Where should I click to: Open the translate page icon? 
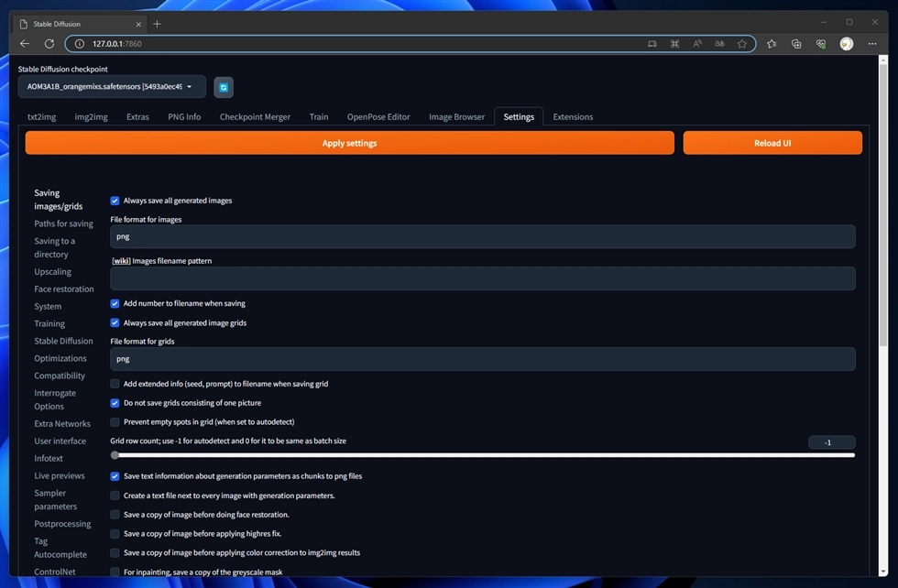pyautogui.click(x=719, y=44)
